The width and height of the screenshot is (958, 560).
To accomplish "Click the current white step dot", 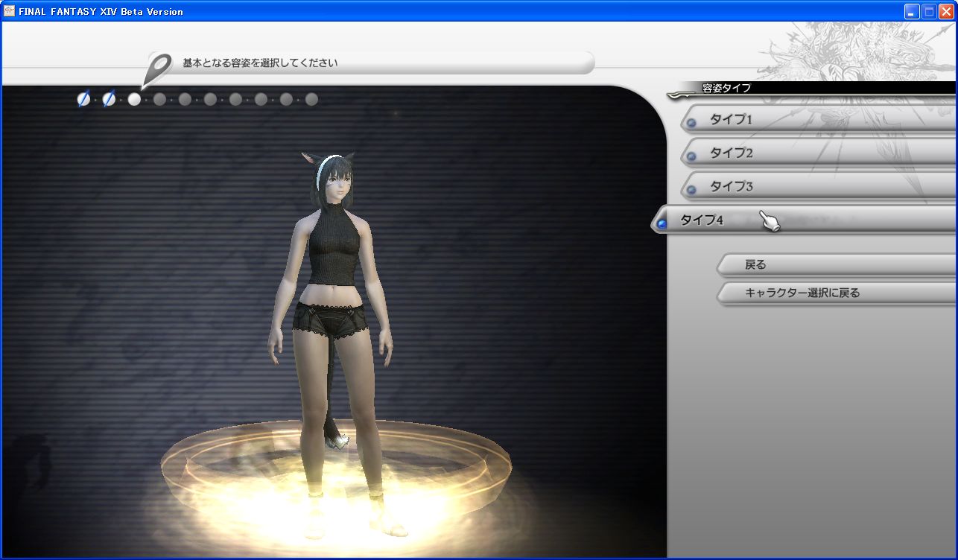I will [134, 99].
